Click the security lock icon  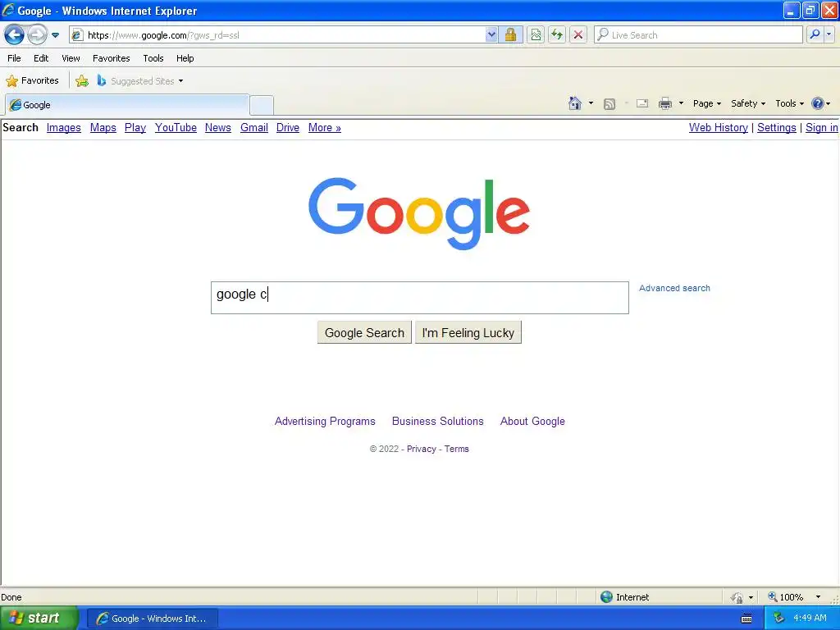tap(510, 35)
